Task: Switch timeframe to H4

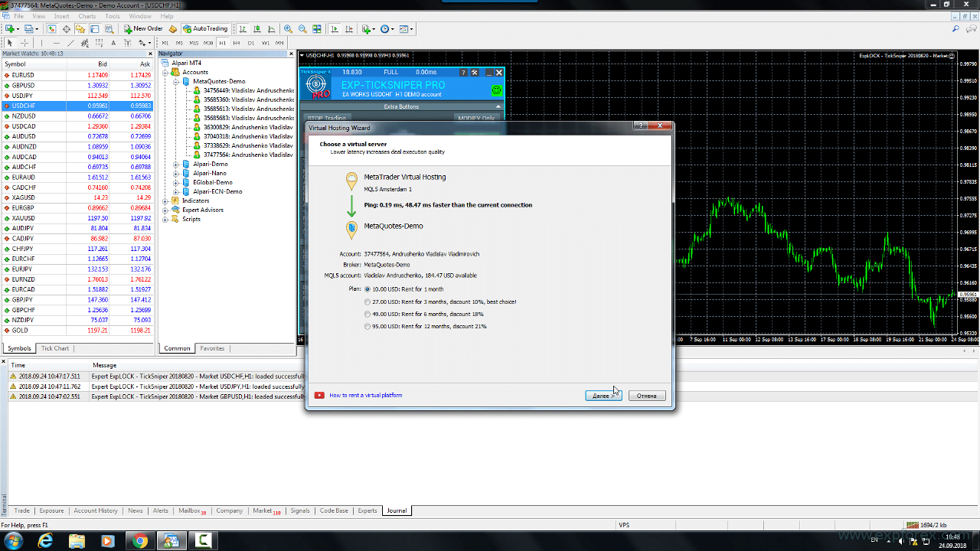Action: [237, 43]
